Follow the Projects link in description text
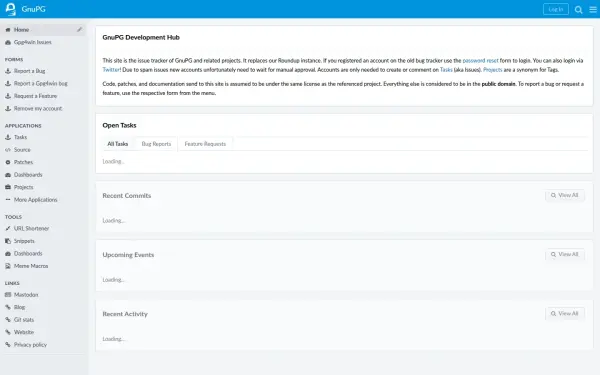600x375 pixels. pos(492,70)
